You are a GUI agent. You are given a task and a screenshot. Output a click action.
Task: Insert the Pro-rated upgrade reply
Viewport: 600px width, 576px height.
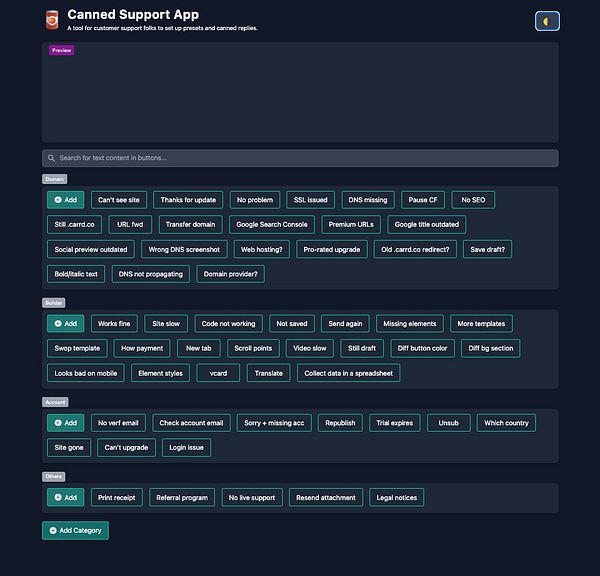(x=332, y=250)
